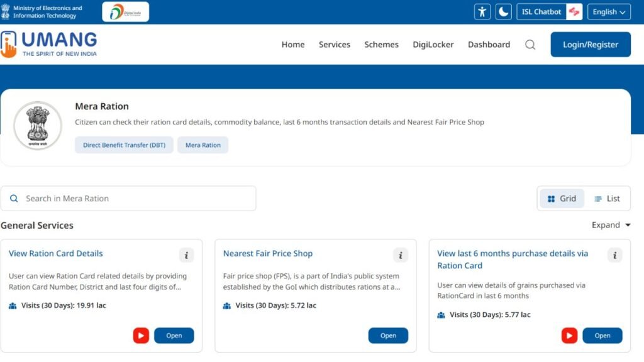Expand the General Services section
Screen dimensions: 644x362
click(611, 225)
